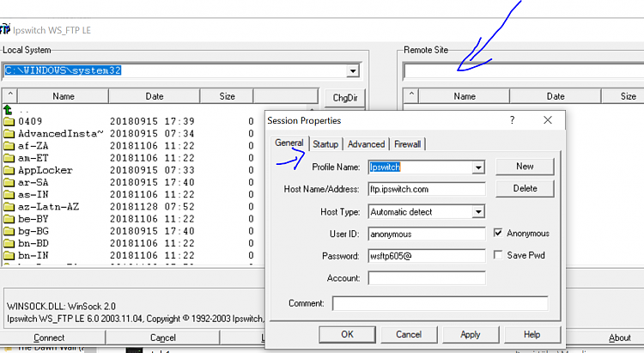Viewport: 644px width, 353px height.
Task: Click the Host Name/Address field
Action: pyautogui.click(x=427, y=190)
